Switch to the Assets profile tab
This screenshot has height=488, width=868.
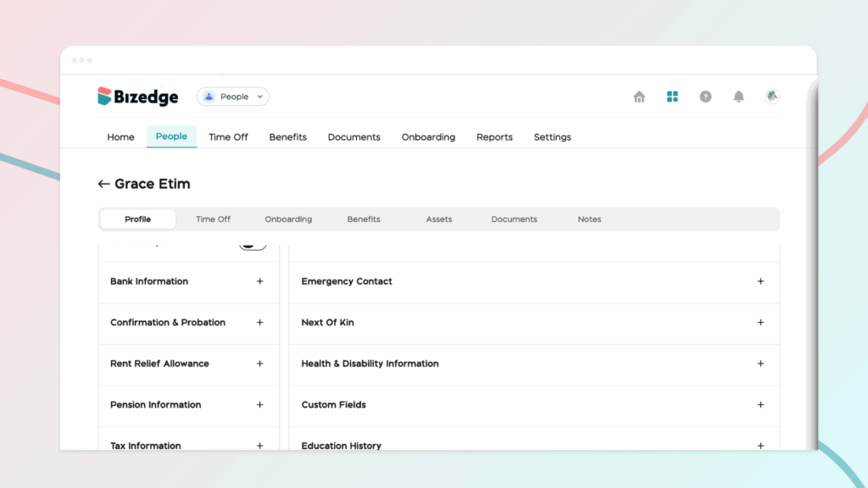[x=439, y=219]
